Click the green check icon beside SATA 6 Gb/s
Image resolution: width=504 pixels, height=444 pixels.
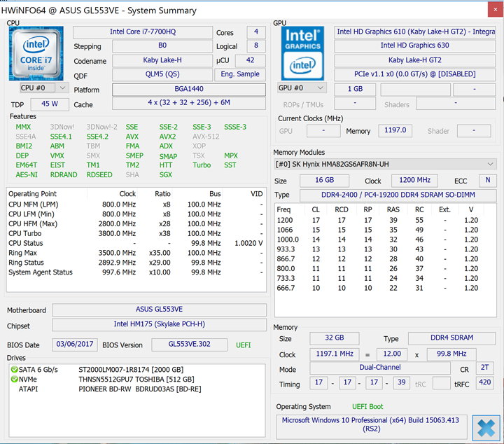click(x=13, y=369)
